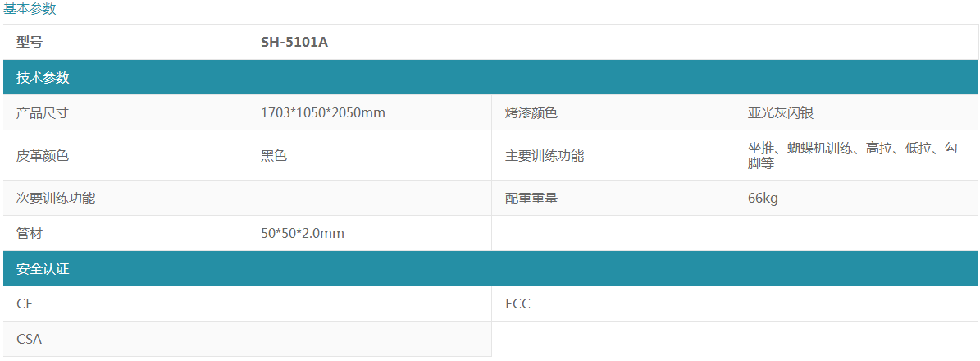The width and height of the screenshot is (980, 361).
Task: Click the 次要训练功能 label
Action: click(56, 198)
